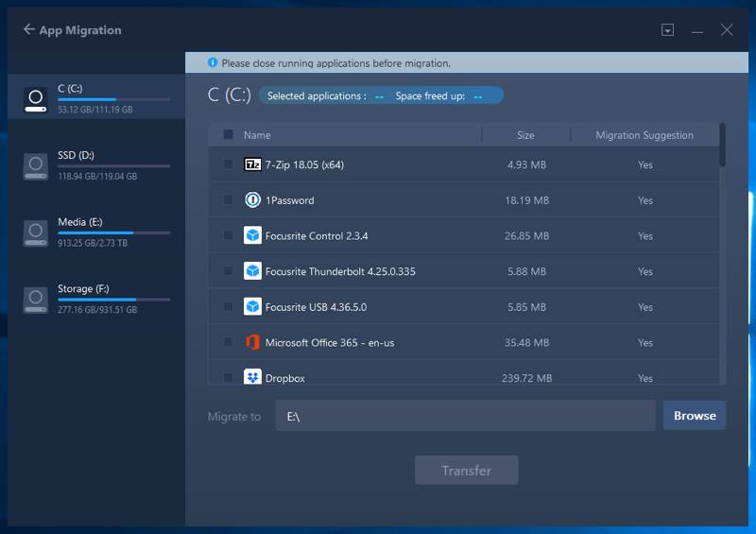Click the 26.85 MB size value
The image size is (756, 534).
coord(527,236)
